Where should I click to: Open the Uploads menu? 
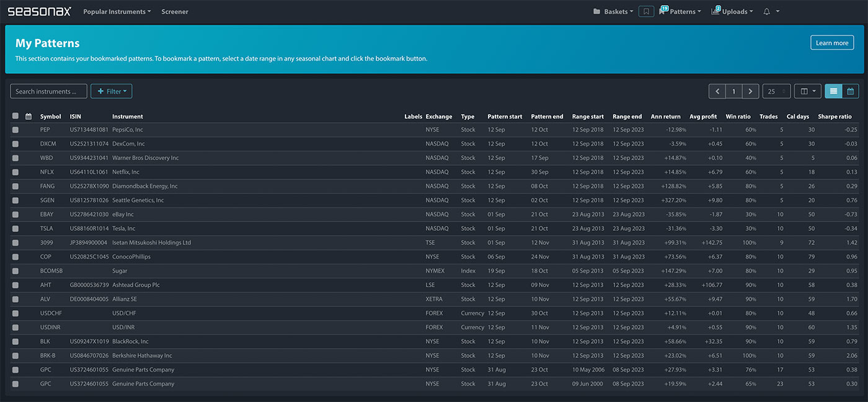tap(732, 11)
